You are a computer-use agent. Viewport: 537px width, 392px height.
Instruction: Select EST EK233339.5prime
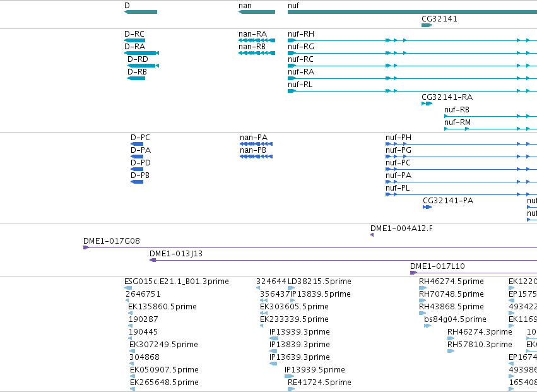tap(262, 326)
